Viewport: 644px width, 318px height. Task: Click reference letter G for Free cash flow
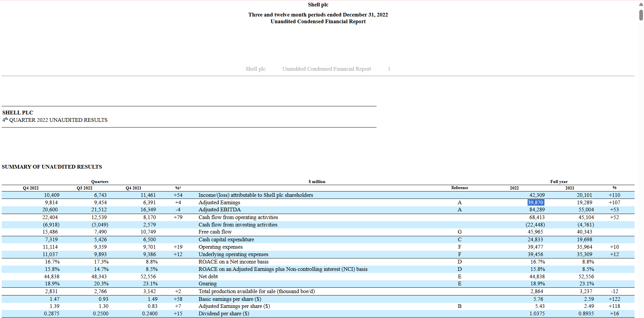(460, 232)
